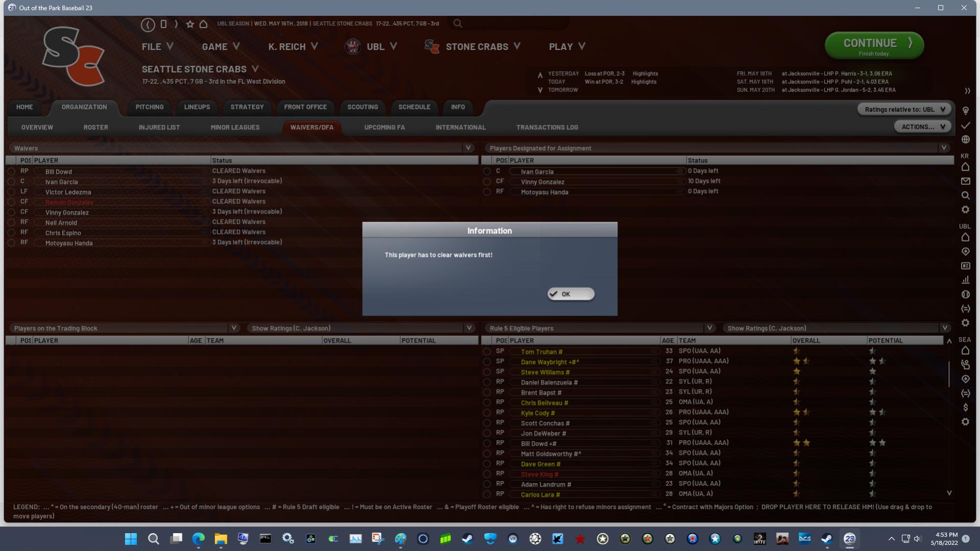Show later games with the arrow beside TOMORROW

pyautogui.click(x=540, y=90)
